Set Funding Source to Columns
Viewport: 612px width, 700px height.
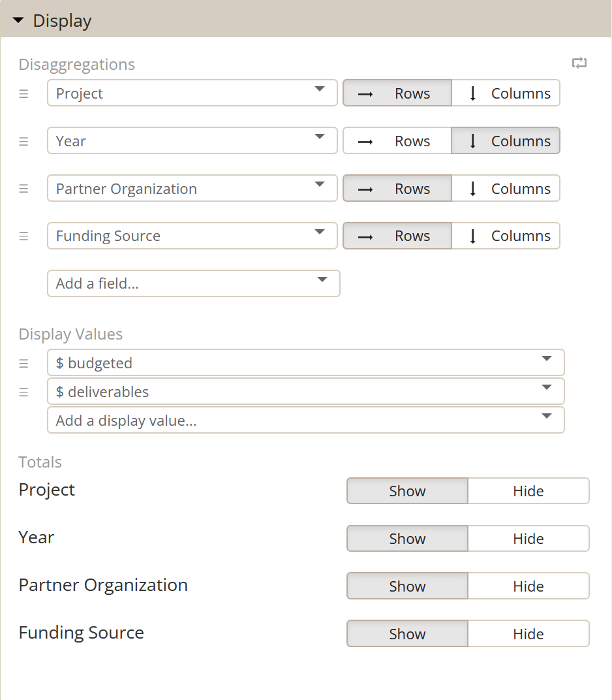[x=506, y=236]
